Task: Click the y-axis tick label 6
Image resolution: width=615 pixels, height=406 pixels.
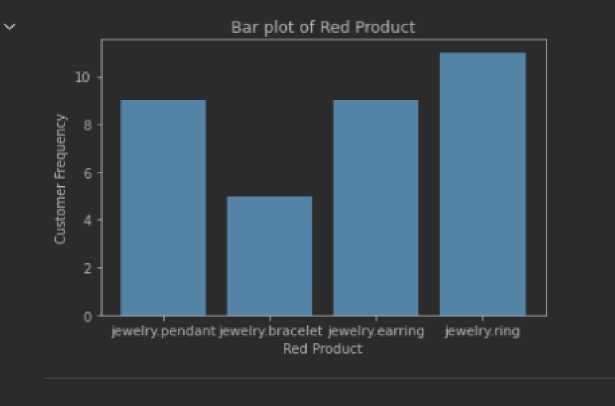Action: pyautogui.click(x=88, y=173)
